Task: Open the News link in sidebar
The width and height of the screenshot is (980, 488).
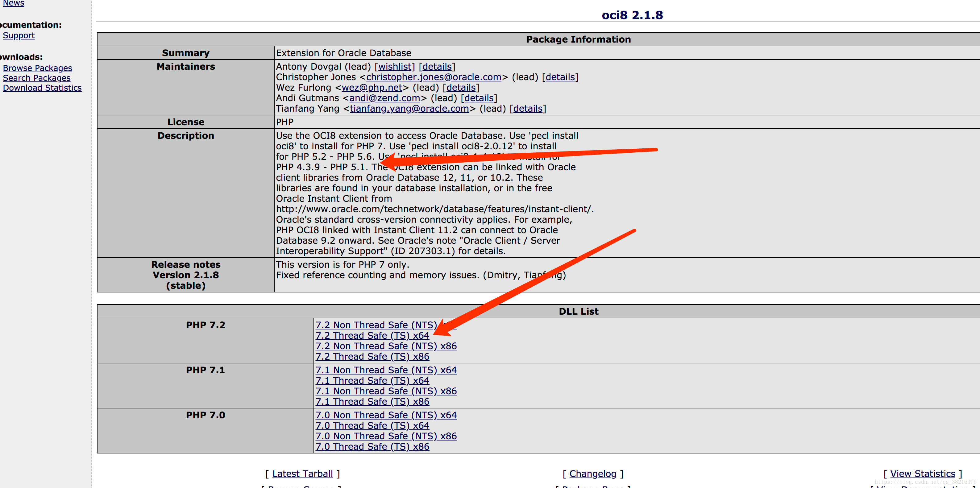Action: point(13,3)
